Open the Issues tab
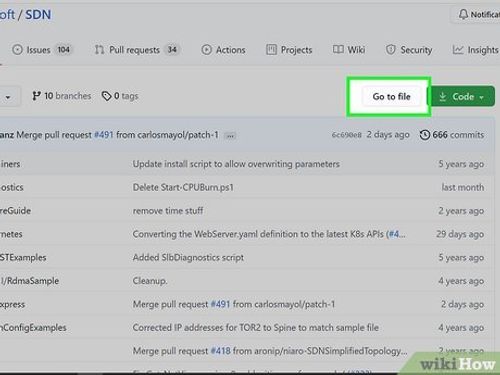This screenshot has width=500, height=375. click(x=42, y=50)
